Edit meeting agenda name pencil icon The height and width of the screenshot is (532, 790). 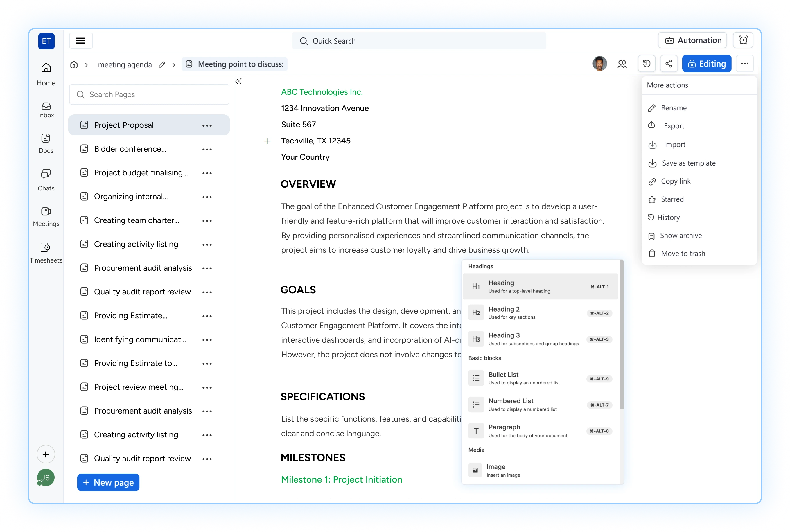(162, 64)
